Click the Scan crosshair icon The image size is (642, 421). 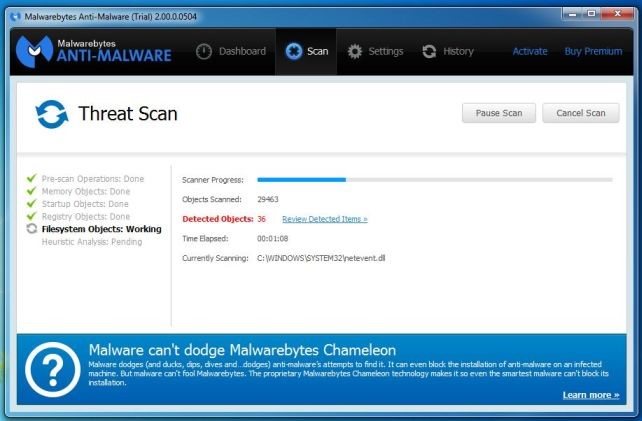pos(294,52)
